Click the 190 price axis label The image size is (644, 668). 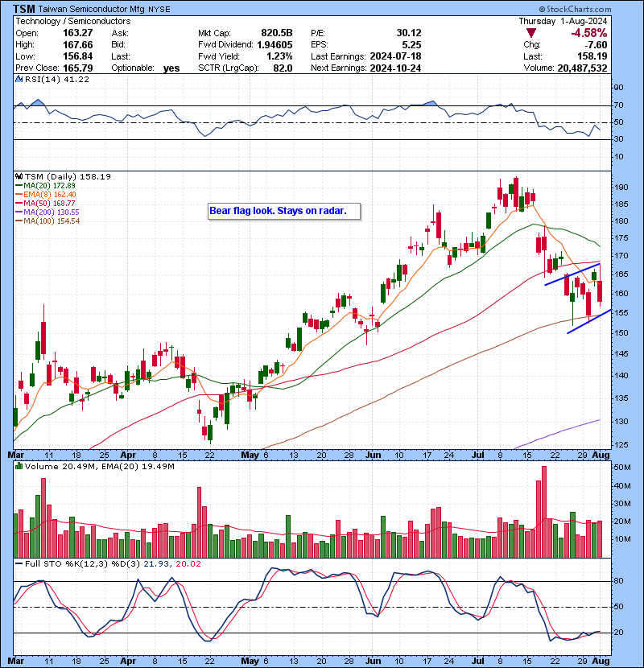pos(621,188)
